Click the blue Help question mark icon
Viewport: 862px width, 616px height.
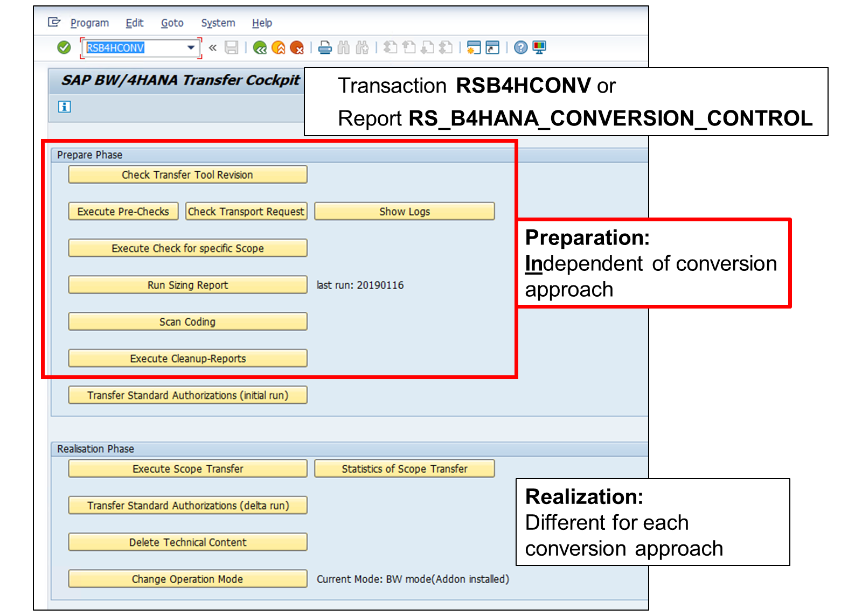pos(520,47)
